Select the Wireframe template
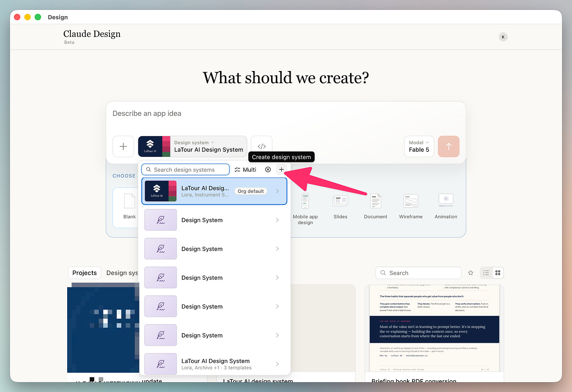 point(411,207)
